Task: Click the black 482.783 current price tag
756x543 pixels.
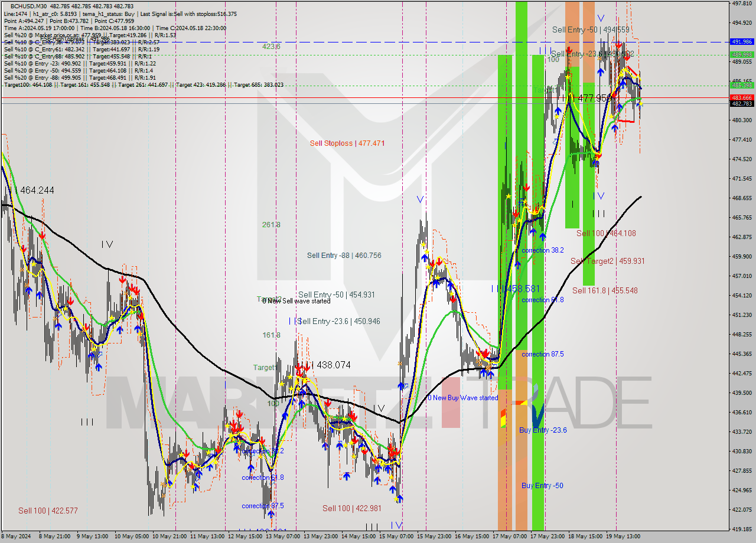Action: (x=742, y=104)
